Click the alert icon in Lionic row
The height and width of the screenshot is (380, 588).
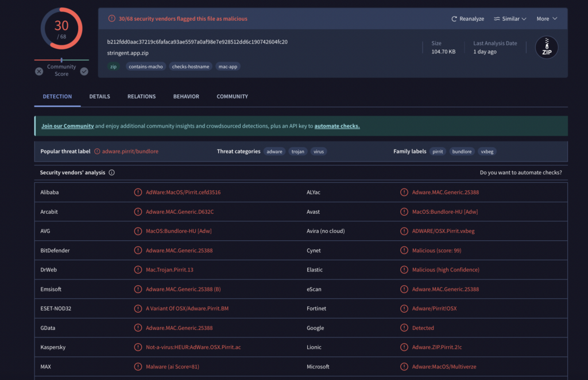(x=404, y=347)
